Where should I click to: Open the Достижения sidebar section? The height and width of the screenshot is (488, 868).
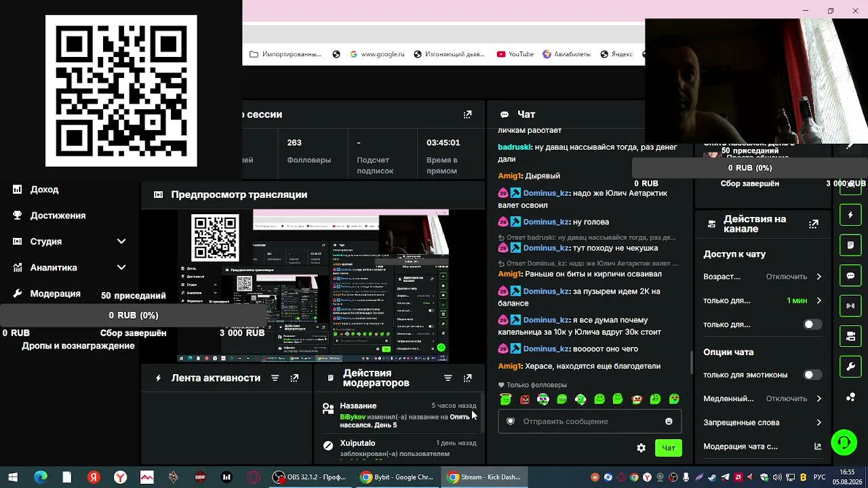click(x=58, y=216)
